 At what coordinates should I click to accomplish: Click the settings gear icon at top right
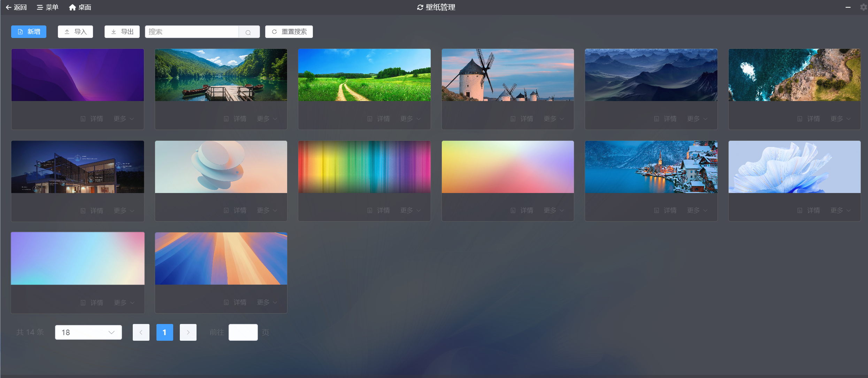point(863,7)
